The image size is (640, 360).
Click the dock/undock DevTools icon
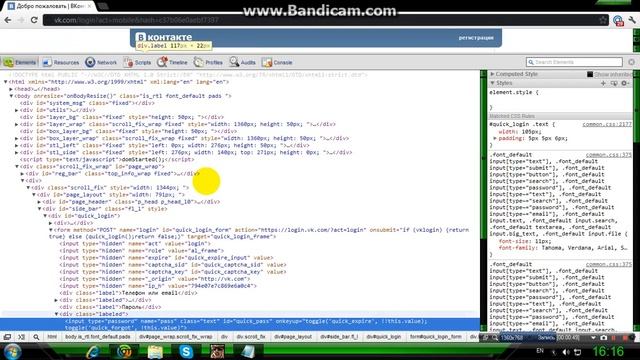tap(7, 337)
